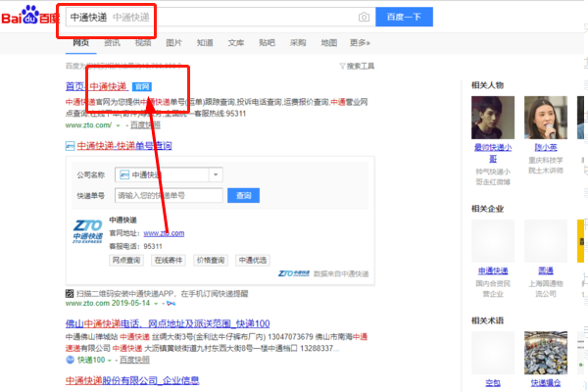
Task: Open the 陈小英 related person link
Action: tap(546, 147)
